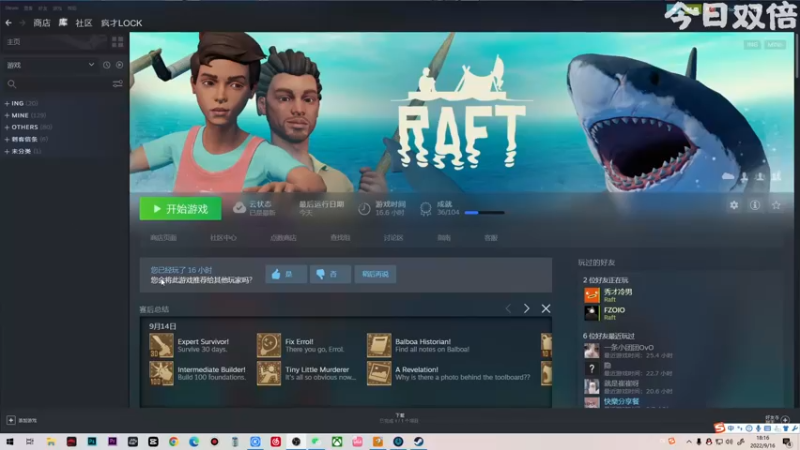Viewport: 800px width, 450px height.
Task: Expand the 未分类 uncategorized collection
Action: (x=22, y=151)
